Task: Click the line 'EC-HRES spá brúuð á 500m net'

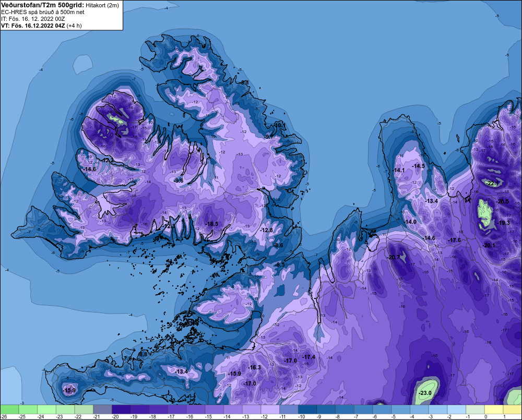Action: pos(43,13)
